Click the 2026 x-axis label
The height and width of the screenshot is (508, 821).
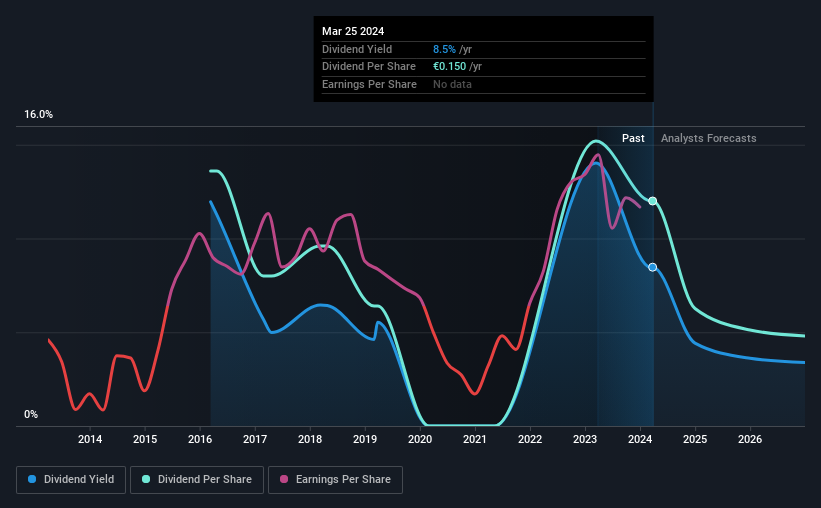pyautogui.click(x=750, y=439)
